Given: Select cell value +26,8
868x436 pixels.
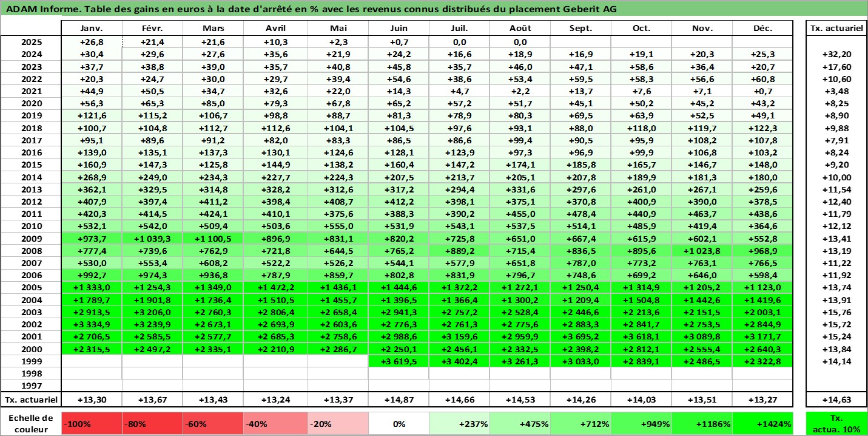Looking at the screenshot, I should coord(92,42).
